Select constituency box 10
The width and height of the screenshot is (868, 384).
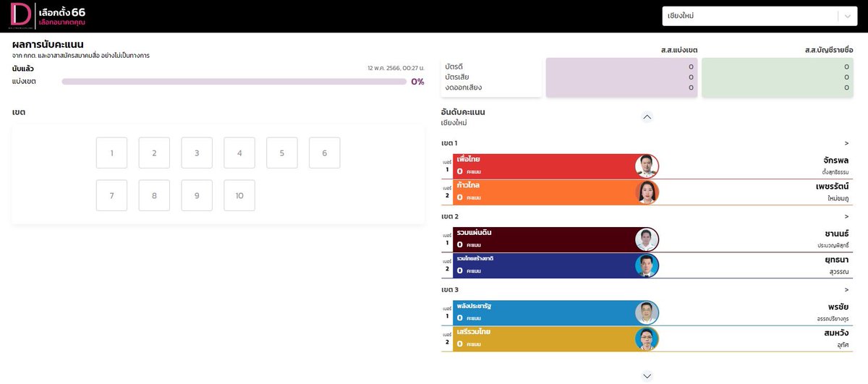[239, 196]
